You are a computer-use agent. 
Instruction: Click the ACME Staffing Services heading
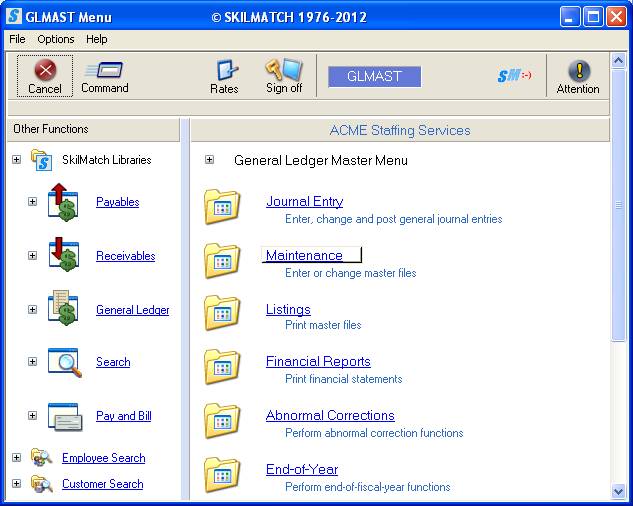[400, 130]
